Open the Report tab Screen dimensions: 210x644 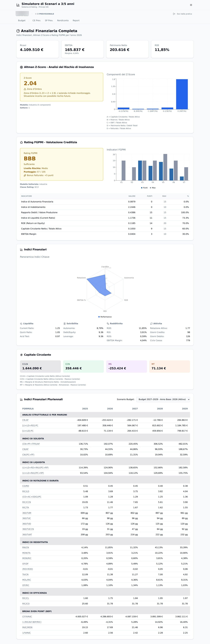click(x=76, y=21)
